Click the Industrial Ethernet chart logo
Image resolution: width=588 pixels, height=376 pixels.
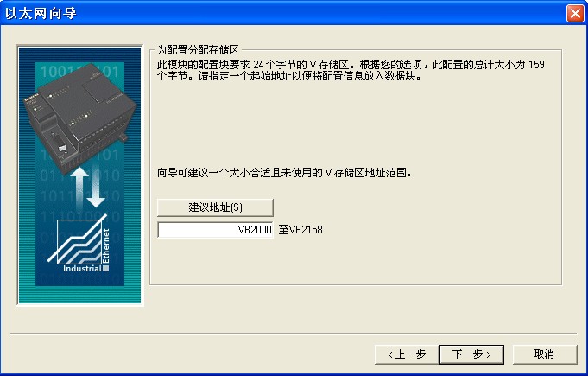point(79,243)
